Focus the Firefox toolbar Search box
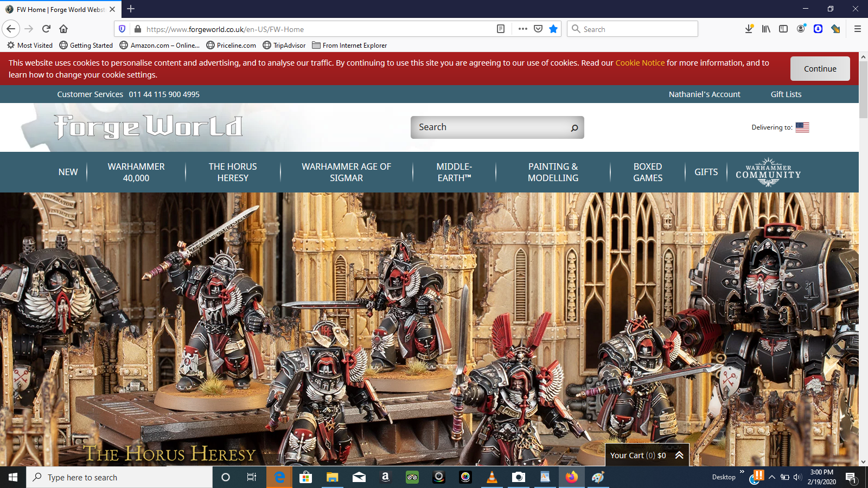The width and height of the screenshot is (868, 488). (633, 29)
